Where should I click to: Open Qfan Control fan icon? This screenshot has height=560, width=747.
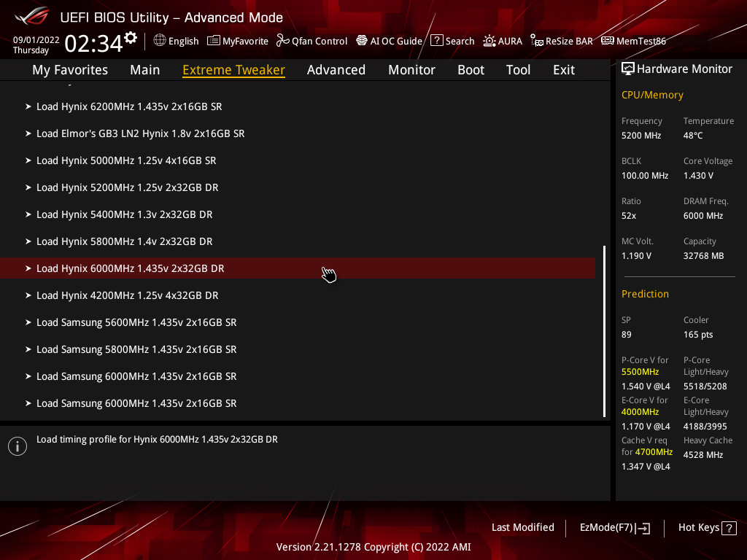point(283,41)
